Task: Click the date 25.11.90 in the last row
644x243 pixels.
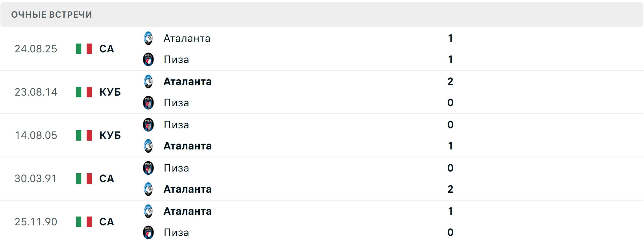Action: tap(36, 222)
